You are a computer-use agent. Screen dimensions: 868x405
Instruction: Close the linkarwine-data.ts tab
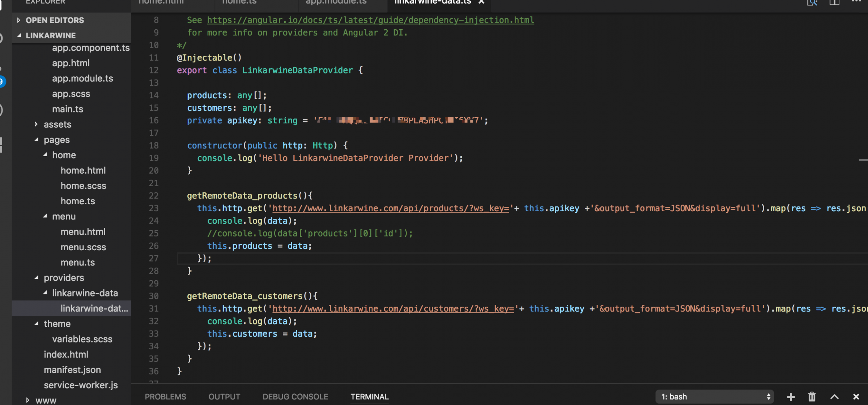pos(481,2)
